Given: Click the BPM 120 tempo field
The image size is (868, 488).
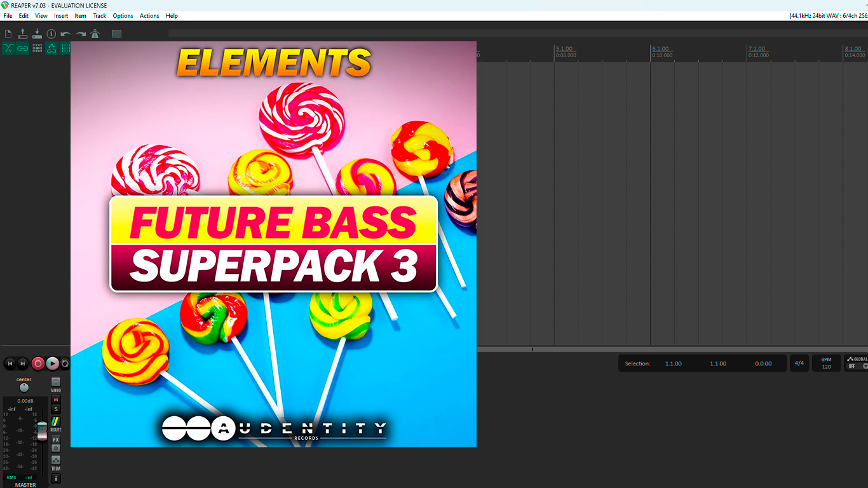Looking at the screenshot, I should [x=826, y=363].
